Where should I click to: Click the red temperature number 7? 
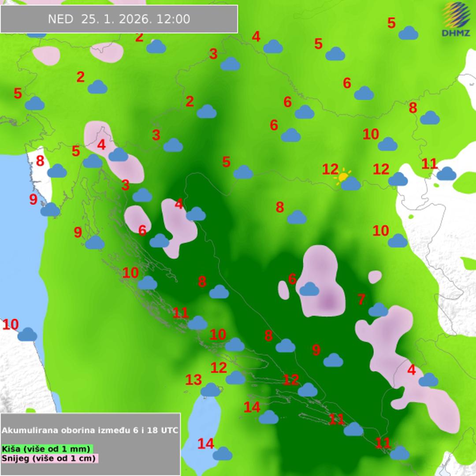[361, 299]
